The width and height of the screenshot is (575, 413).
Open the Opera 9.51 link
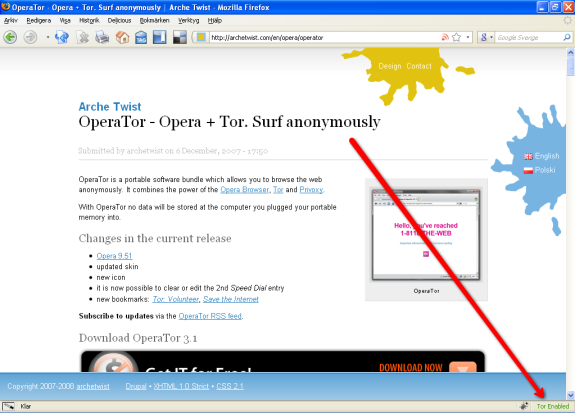point(114,256)
